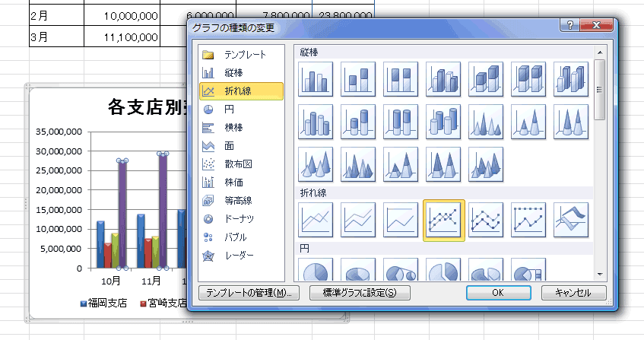644x340 pixels.
Task: Select exploded pie chart icon
Action: click(x=443, y=270)
